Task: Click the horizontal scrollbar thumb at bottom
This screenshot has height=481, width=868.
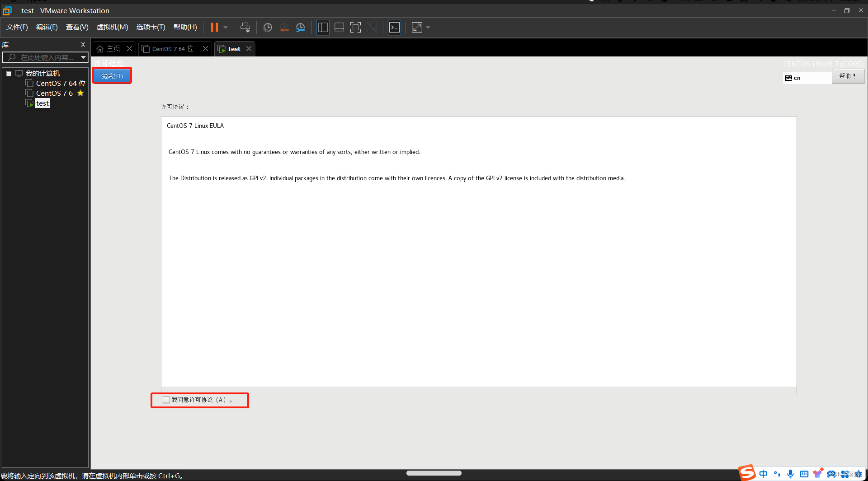Action: click(x=434, y=473)
